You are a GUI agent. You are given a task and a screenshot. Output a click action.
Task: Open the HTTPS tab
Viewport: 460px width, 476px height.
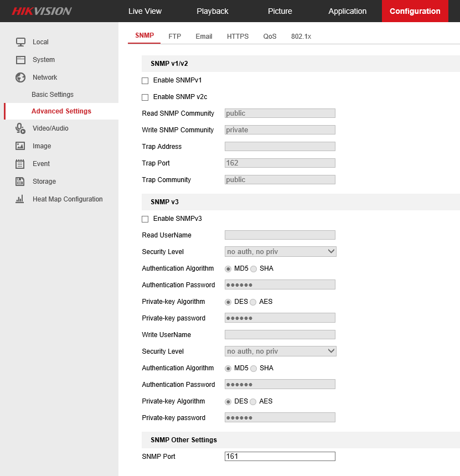coord(237,37)
